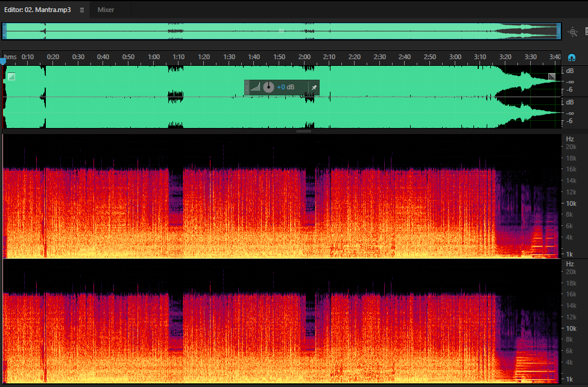Click the fade-in handle at waveform start

[11, 77]
